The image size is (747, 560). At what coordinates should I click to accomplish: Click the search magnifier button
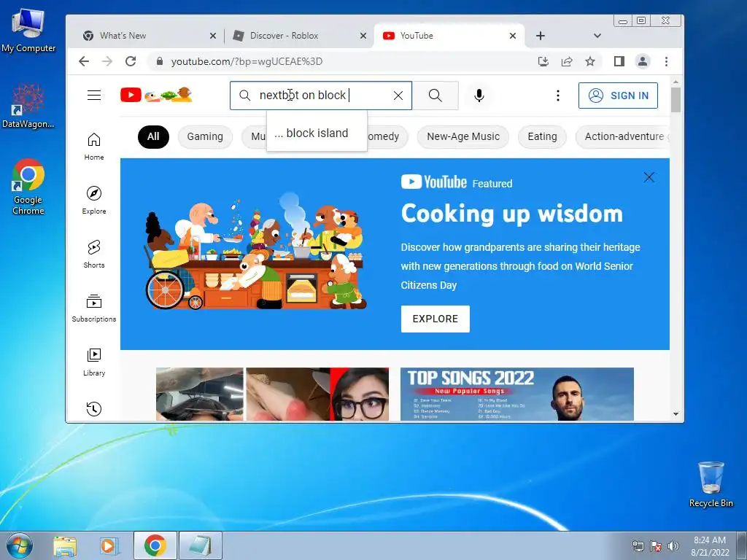[435, 96]
